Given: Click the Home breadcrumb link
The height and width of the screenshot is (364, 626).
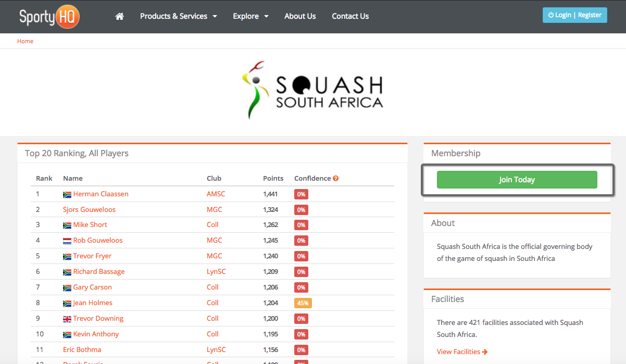Looking at the screenshot, I should [25, 41].
